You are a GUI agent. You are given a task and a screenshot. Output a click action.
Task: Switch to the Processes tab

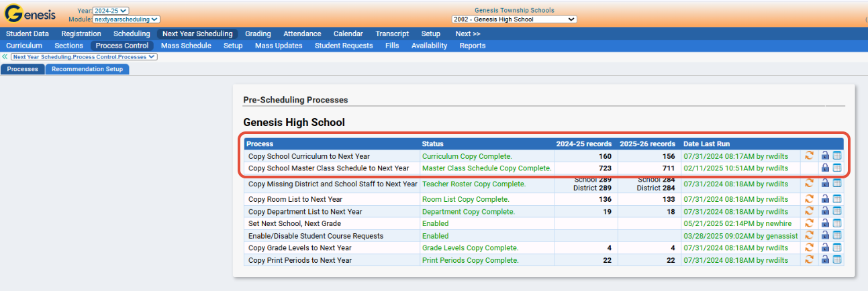pos(23,69)
